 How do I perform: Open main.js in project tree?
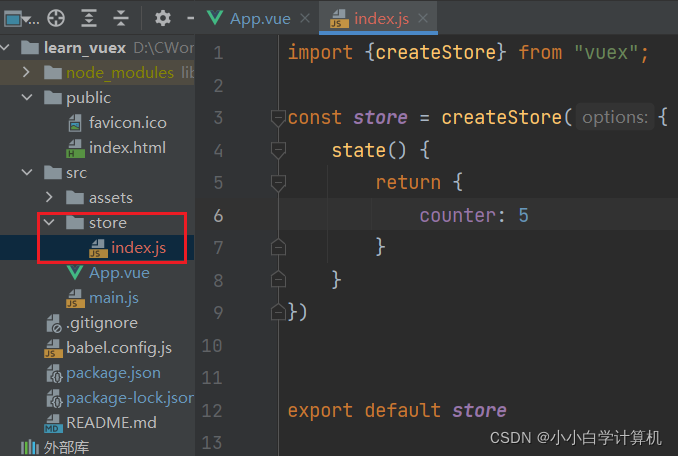coord(114,298)
